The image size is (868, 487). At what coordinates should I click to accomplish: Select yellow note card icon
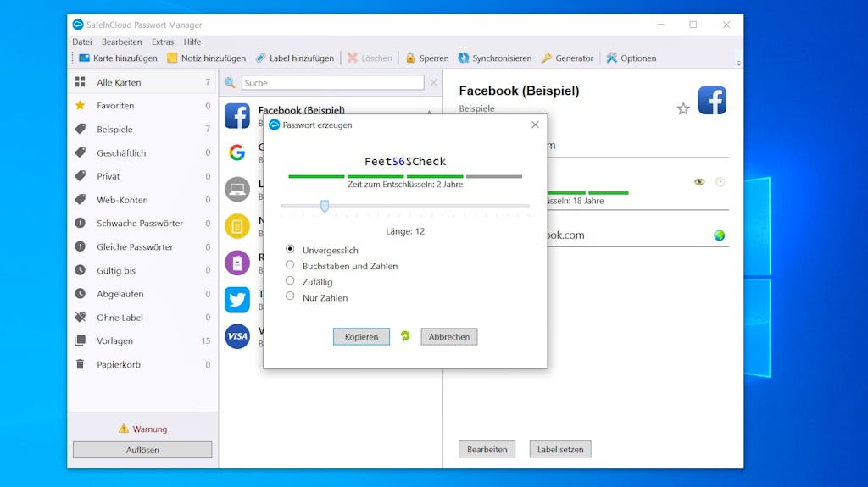point(237,226)
